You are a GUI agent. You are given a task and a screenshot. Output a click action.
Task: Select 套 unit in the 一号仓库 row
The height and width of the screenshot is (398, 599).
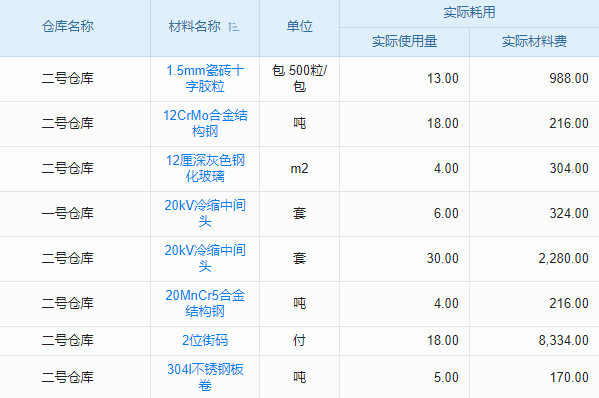point(300,213)
